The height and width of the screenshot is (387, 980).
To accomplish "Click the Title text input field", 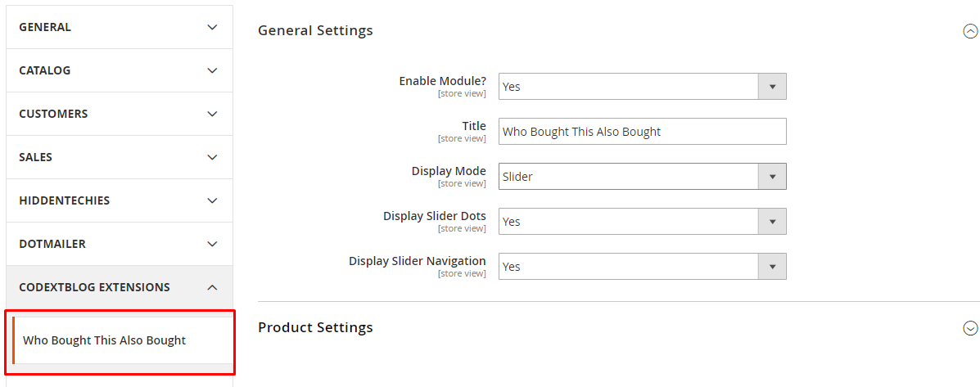I will coord(642,132).
